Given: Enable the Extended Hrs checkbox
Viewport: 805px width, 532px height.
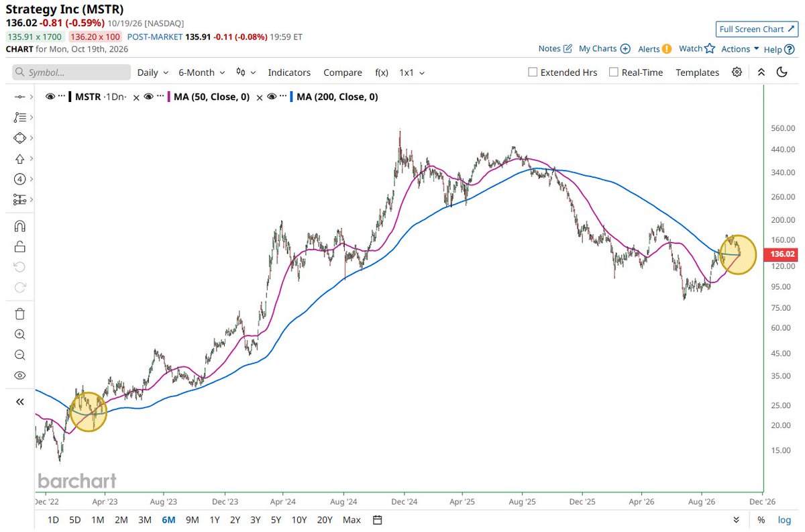Looking at the screenshot, I should (533, 72).
